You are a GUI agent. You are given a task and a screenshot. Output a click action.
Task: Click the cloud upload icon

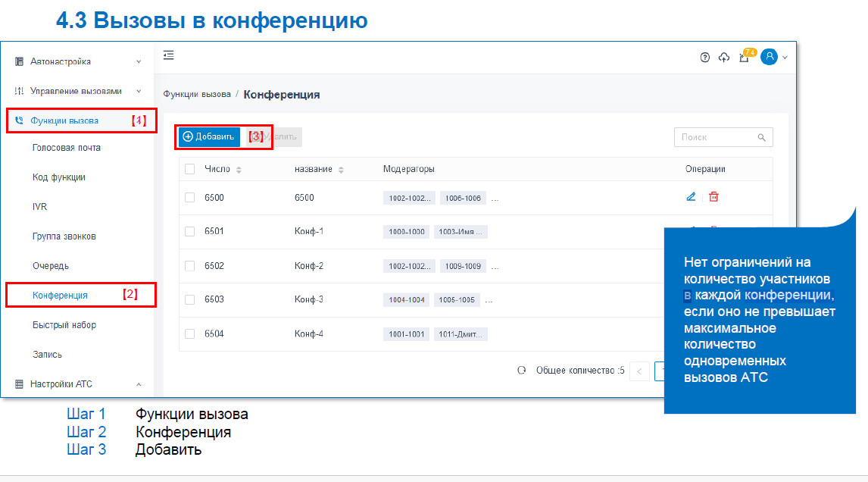point(724,57)
